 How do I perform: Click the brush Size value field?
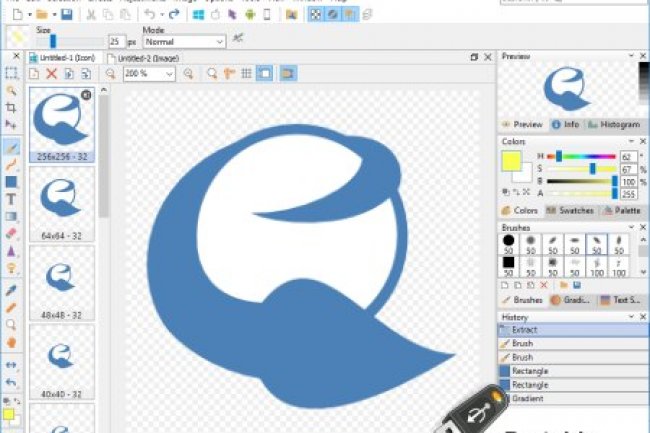click(117, 41)
